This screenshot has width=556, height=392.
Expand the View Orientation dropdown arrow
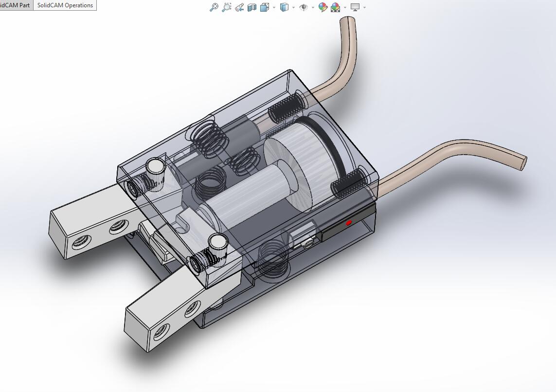pos(274,7)
